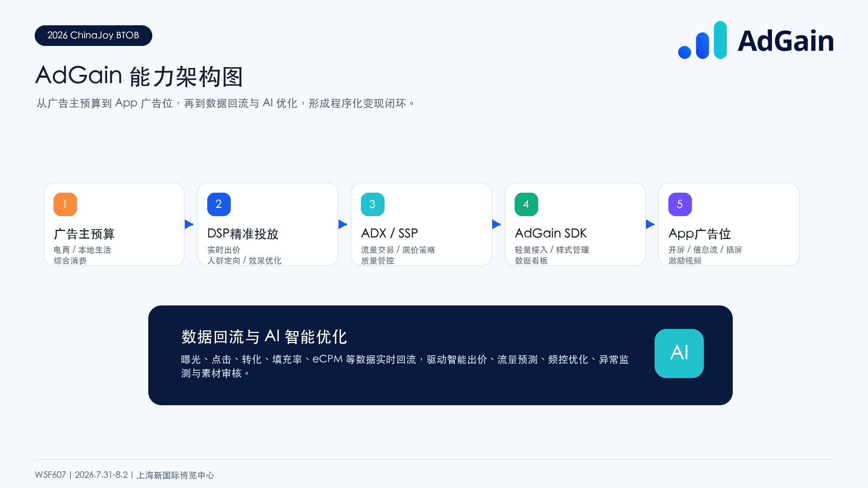Image resolution: width=868 pixels, height=488 pixels.
Task: Click the 数据回流与 AI 智能优化 heading
Action: (264, 337)
